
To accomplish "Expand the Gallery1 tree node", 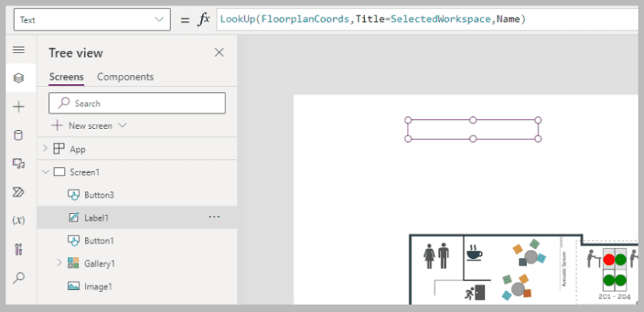I will point(58,262).
